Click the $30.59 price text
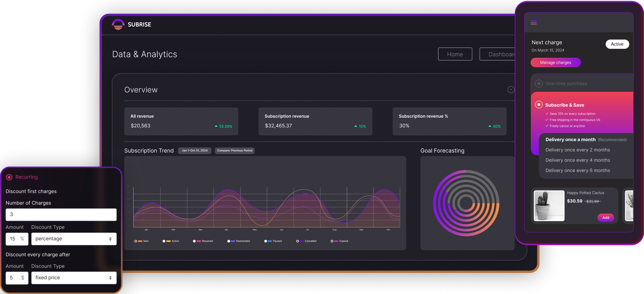 (x=574, y=201)
